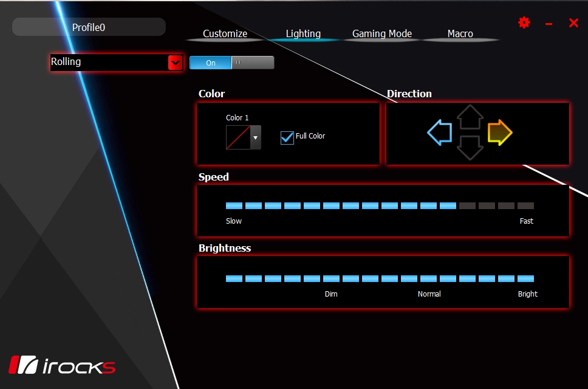The image size is (588, 389).
Task: Select the up direction arrow
Action: [x=470, y=117]
